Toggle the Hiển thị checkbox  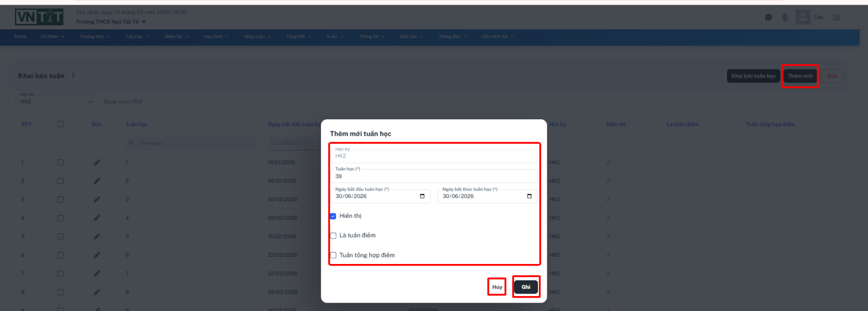[333, 216]
